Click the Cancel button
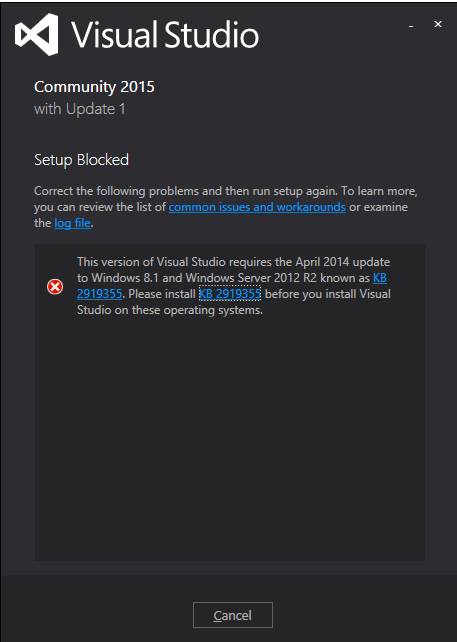The height and width of the screenshot is (642, 457). tap(233, 615)
